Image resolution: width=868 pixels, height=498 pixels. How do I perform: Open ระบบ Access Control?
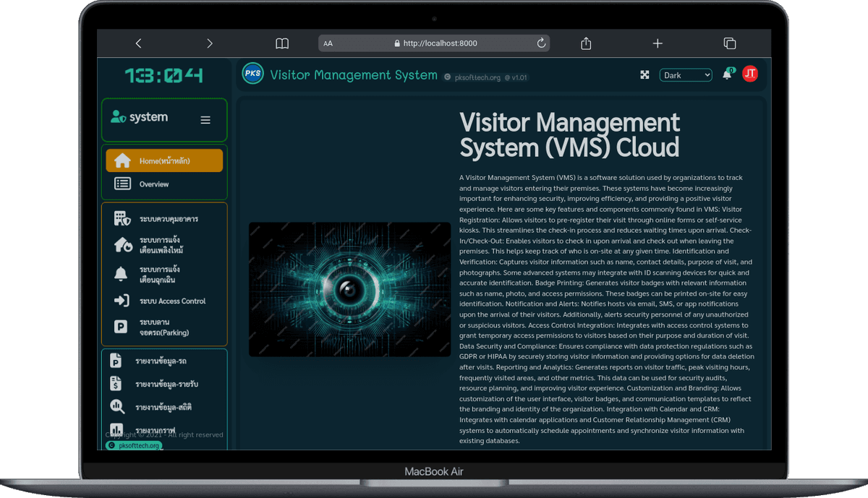[164, 301]
